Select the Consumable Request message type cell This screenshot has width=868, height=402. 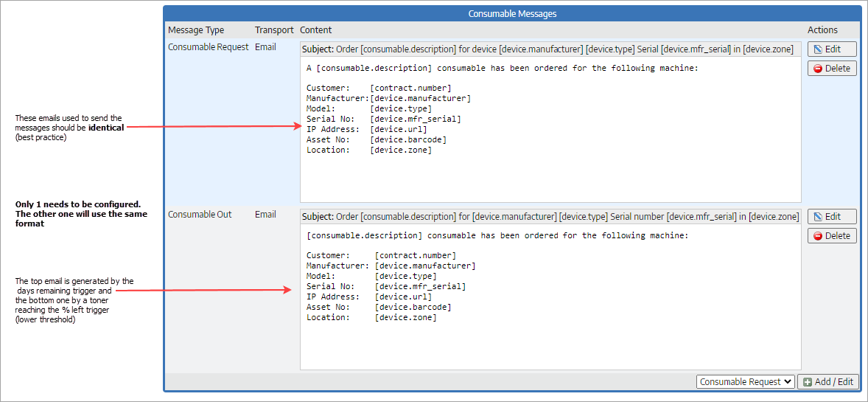207,47
